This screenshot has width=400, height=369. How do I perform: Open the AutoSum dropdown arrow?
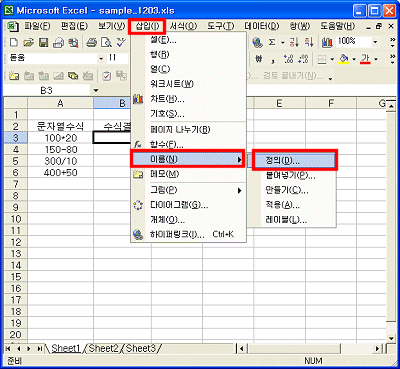coord(282,42)
